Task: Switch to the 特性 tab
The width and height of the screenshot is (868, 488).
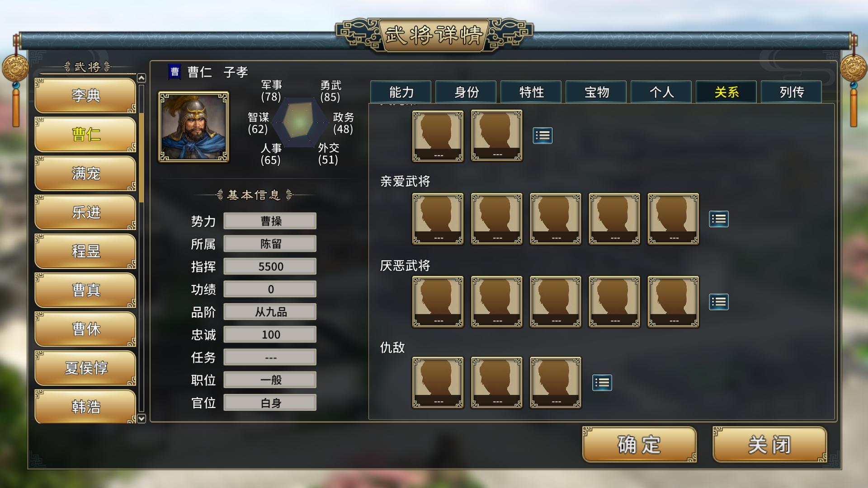Action: [531, 92]
